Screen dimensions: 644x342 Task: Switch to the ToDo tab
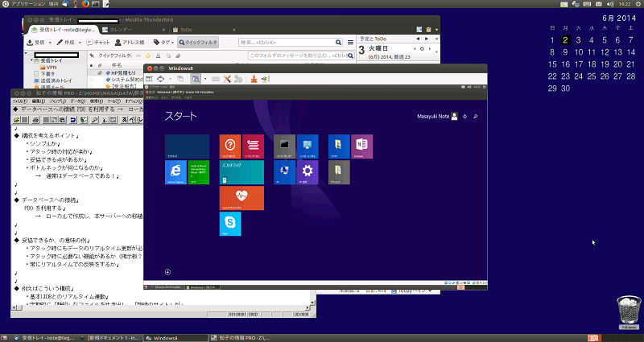204,30
